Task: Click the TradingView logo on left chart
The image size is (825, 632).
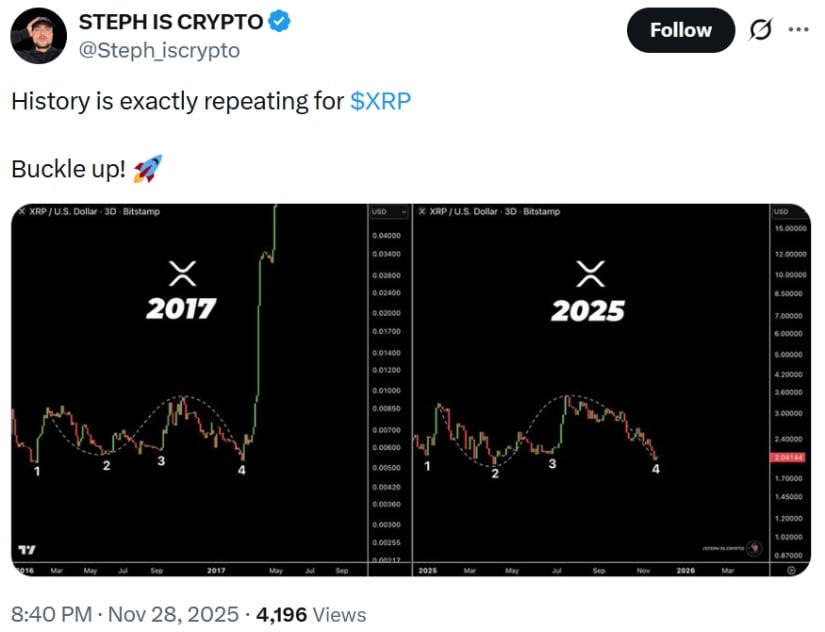Action: click(27, 549)
